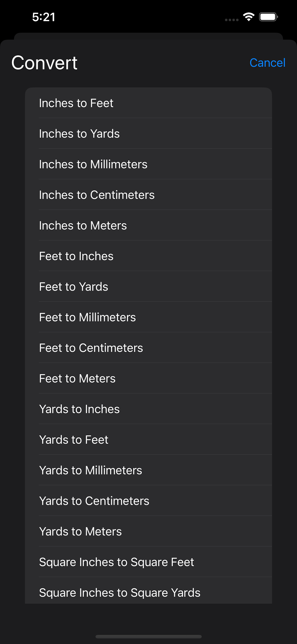Image resolution: width=297 pixels, height=644 pixels.
Task: Select Yards to Meters
Action: pos(148,531)
